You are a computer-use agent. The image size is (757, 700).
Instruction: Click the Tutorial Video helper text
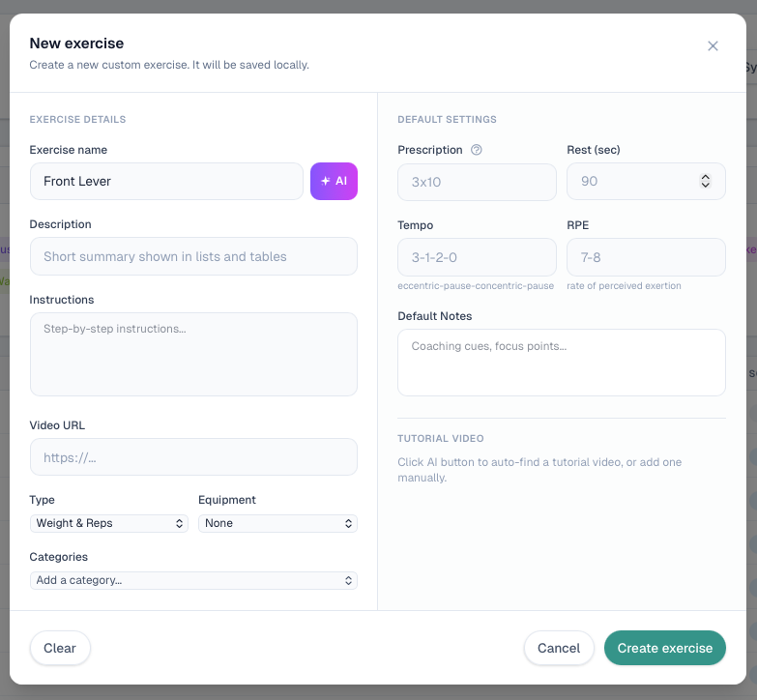pyautogui.click(x=541, y=470)
